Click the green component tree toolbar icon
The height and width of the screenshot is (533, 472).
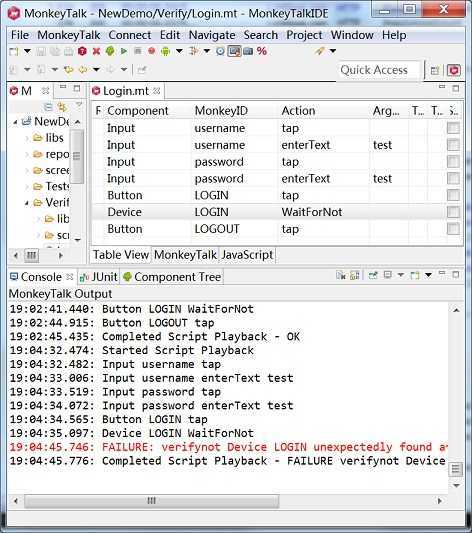point(110,51)
